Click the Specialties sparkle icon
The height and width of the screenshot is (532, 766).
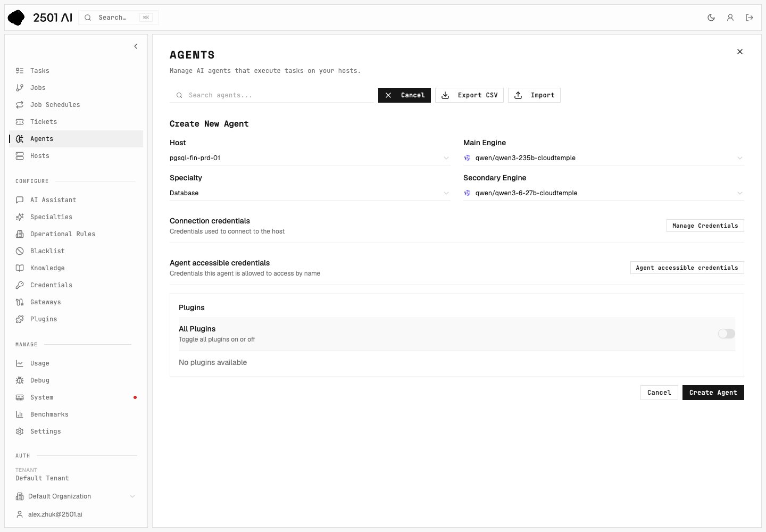pyautogui.click(x=20, y=217)
